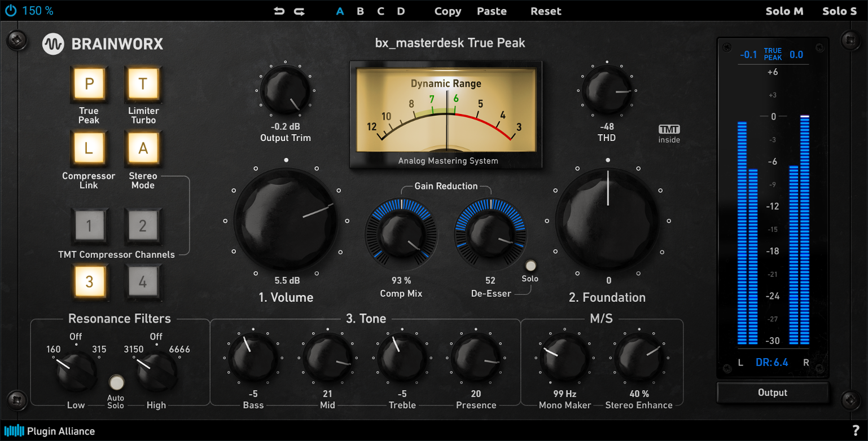Toggle the Resonance Filters Auto Solo button
This screenshot has height=441, width=868.
click(117, 382)
